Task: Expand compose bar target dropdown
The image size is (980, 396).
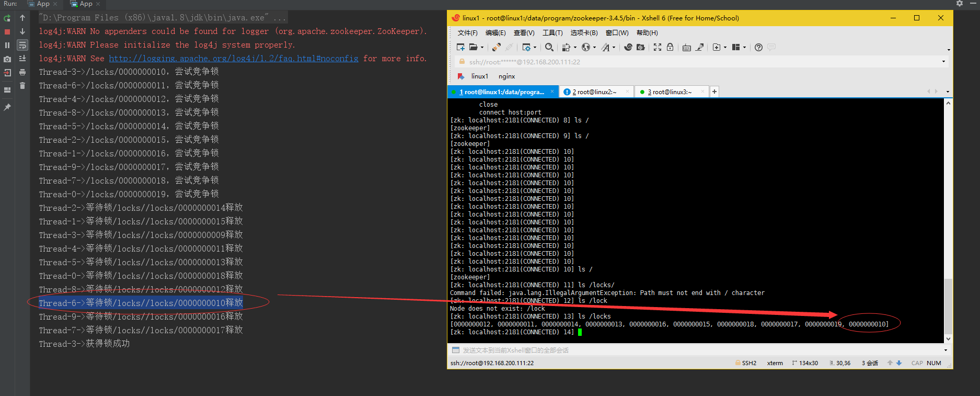Action: click(x=946, y=350)
